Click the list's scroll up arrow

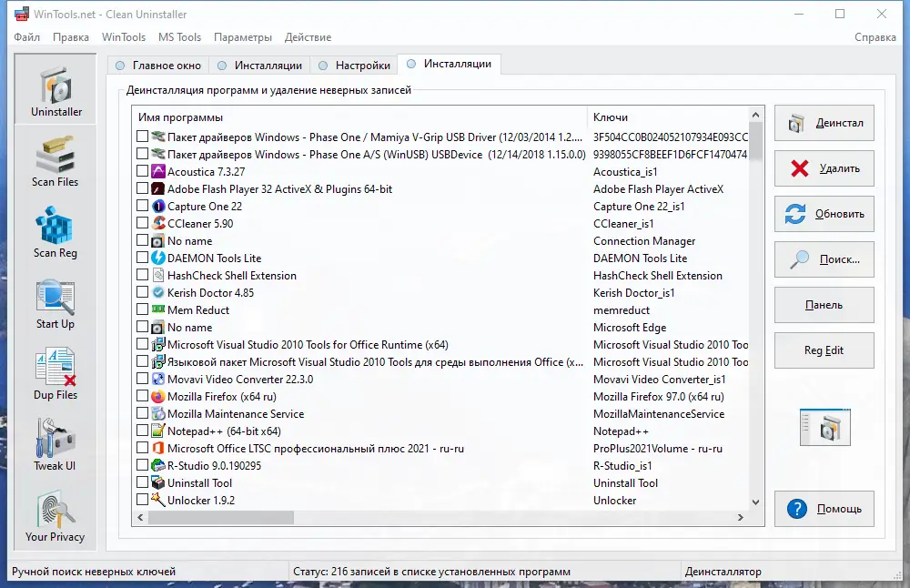pyautogui.click(x=755, y=115)
